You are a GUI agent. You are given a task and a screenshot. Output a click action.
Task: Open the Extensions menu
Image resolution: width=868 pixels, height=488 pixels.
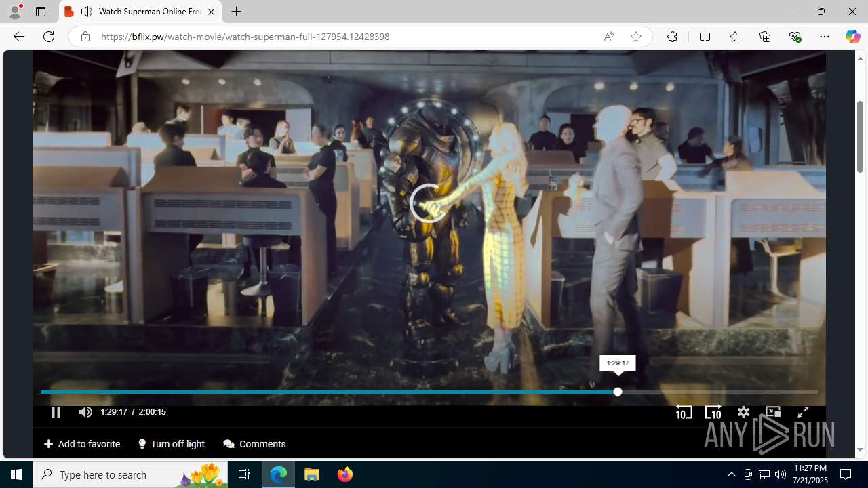coord(672,37)
